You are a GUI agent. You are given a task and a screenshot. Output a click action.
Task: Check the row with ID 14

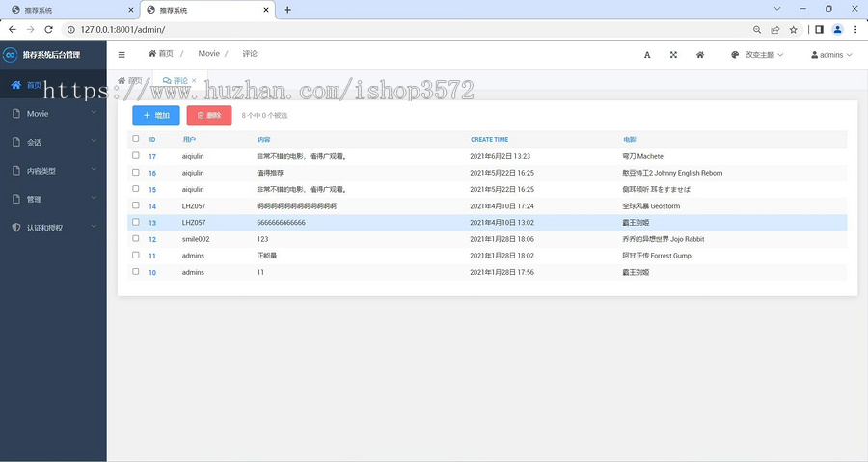click(136, 205)
